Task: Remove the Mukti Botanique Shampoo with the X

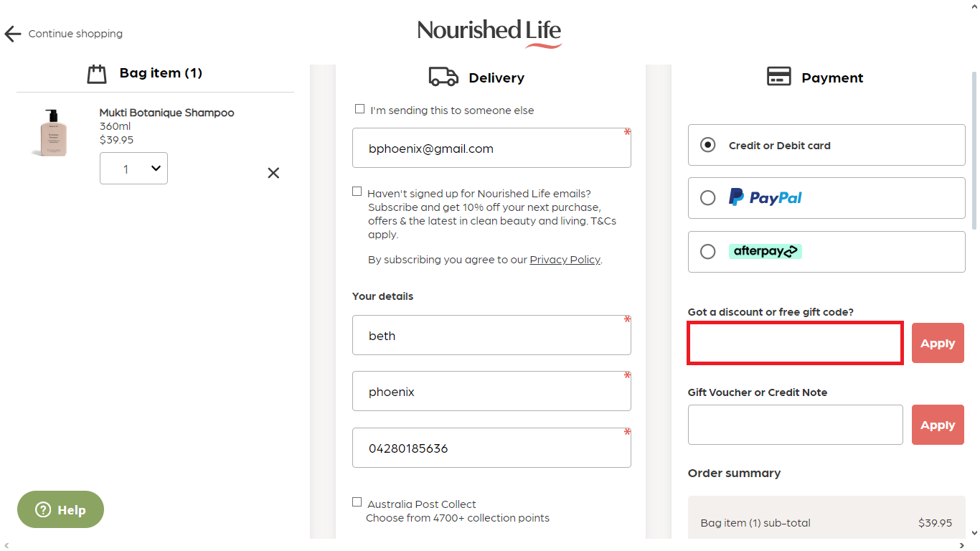Action: 273,173
